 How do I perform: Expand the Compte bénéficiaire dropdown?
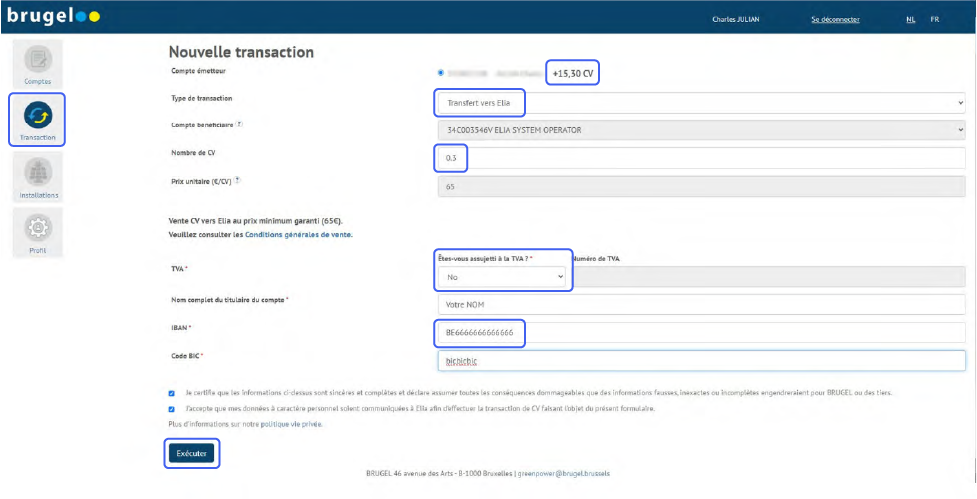tap(700, 130)
